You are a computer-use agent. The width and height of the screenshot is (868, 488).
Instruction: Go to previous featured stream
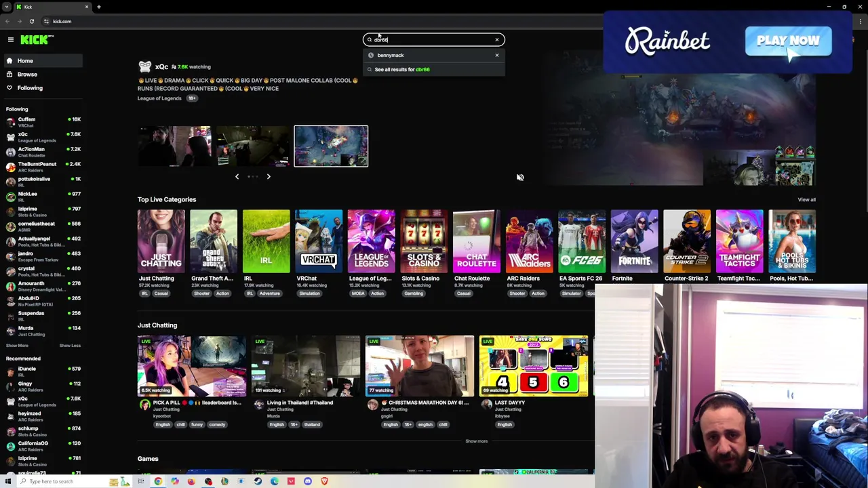237,177
